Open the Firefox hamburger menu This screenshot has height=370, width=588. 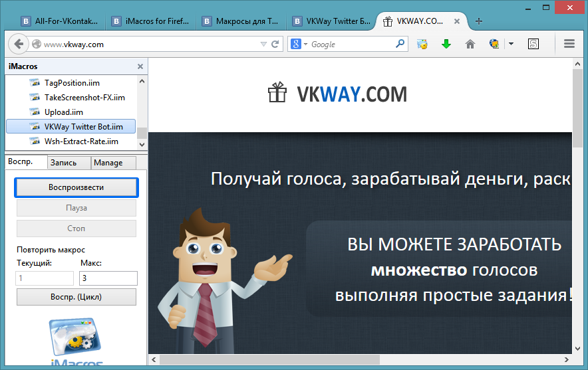(x=569, y=44)
